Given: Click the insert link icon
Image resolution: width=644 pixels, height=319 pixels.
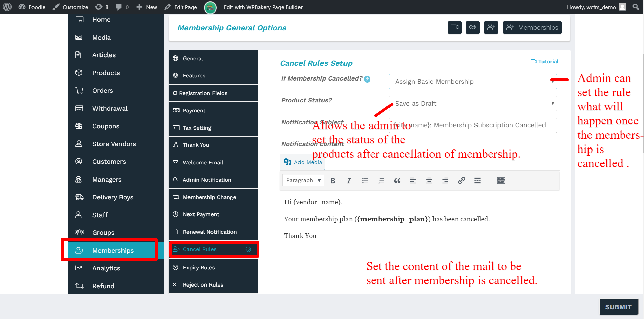Looking at the screenshot, I should (461, 181).
